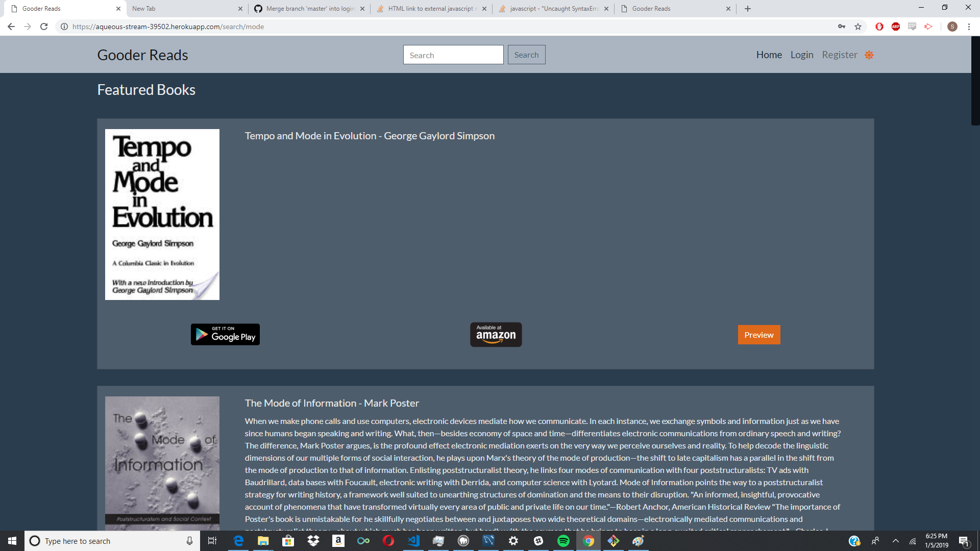Image resolution: width=980 pixels, height=551 pixels.
Task: Click the Gooder Reads search field
Action: [x=453, y=55]
